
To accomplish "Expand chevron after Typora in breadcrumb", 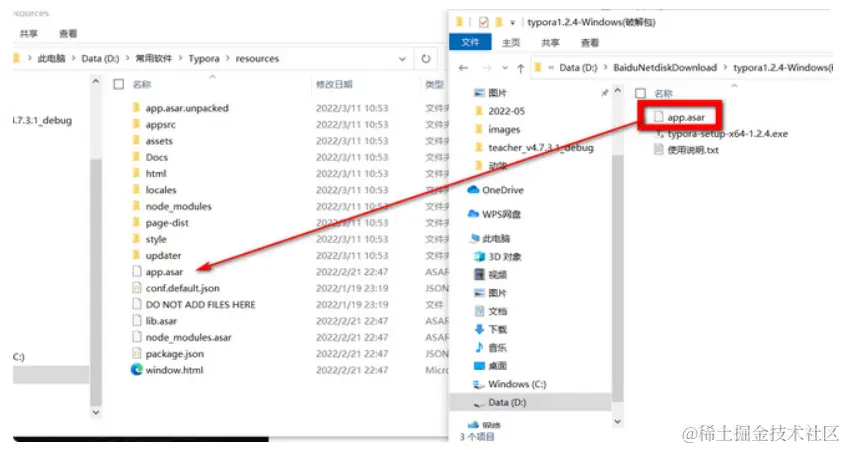I will coord(228,58).
